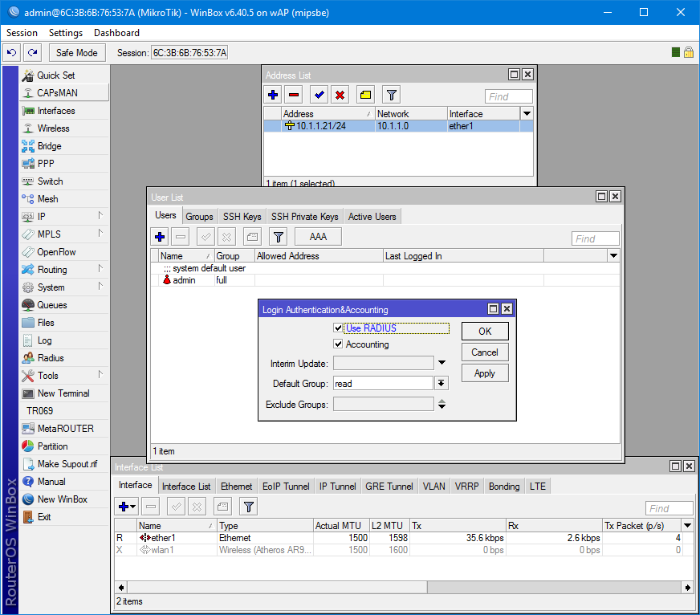Open Interfaces in the sidebar
The image size is (700, 615).
[x=64, y=111]
